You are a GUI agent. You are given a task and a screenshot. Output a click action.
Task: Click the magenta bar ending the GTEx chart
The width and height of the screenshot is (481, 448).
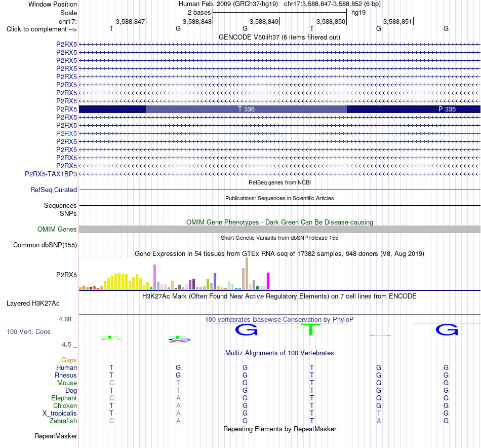click(268, 281)
